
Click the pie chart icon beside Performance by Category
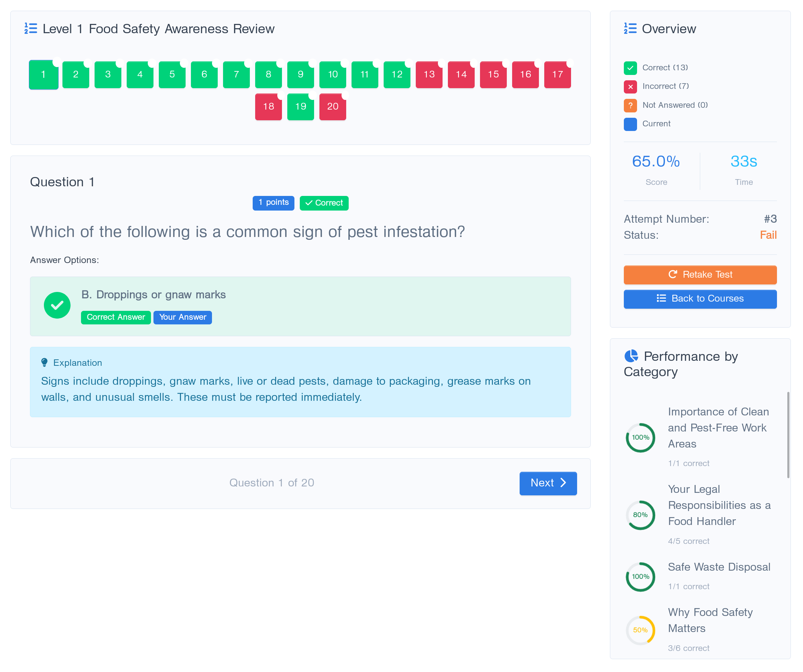pos(631,356)
